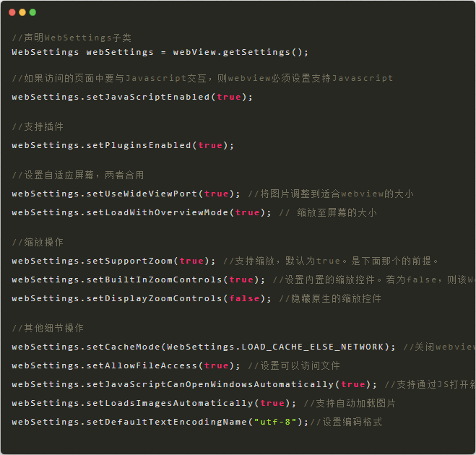This screenshot has width=476, height=455.
Task: Click the setSupportZoom method name
Action: click(129, 261)
